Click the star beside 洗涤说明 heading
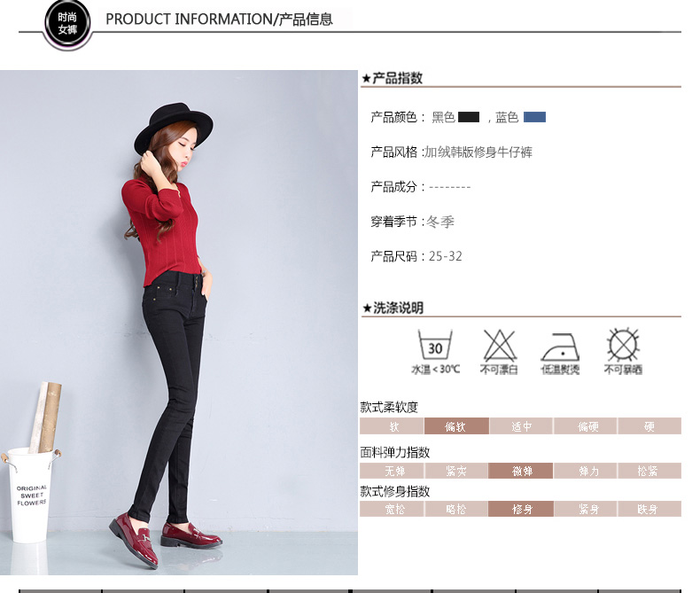The height and width of the screenshot is (593, 700). pyautogui.click(x=367, y=308)
